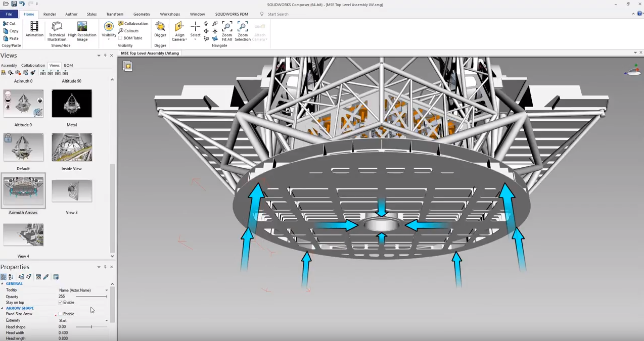Screen dimensions: 644x341
Task: Click the orientation compass in viewport corner
Action: pos(632,70)
